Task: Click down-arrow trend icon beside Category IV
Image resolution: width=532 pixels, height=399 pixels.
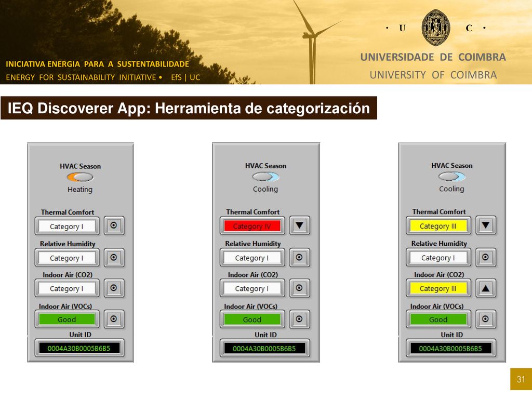Action: pyautogui.click(x=299, y=225)
